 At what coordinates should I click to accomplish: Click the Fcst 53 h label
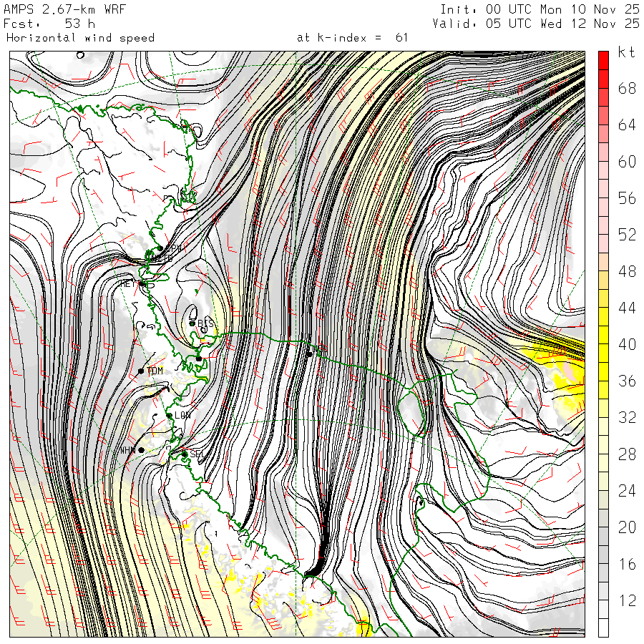[x=44, y=24]
